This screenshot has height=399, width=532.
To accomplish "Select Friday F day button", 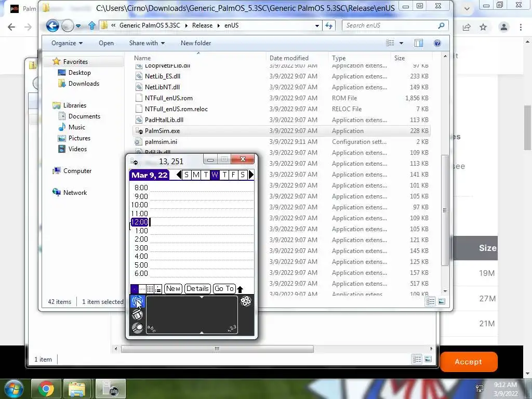I will (x=233, y=175).
